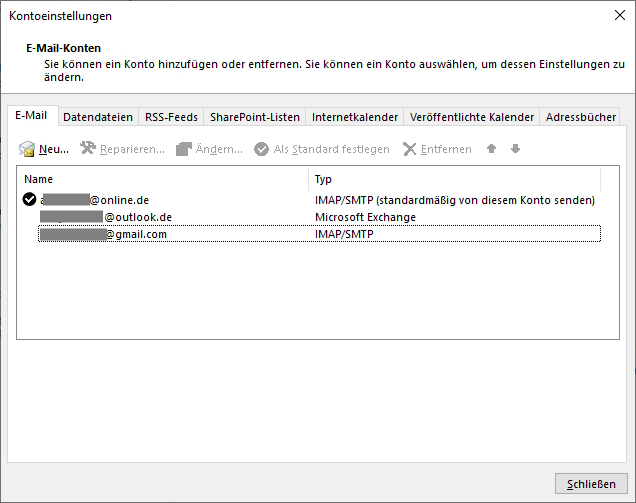Open the Internetkalender tab
The image size is (636, 503).
355,117
